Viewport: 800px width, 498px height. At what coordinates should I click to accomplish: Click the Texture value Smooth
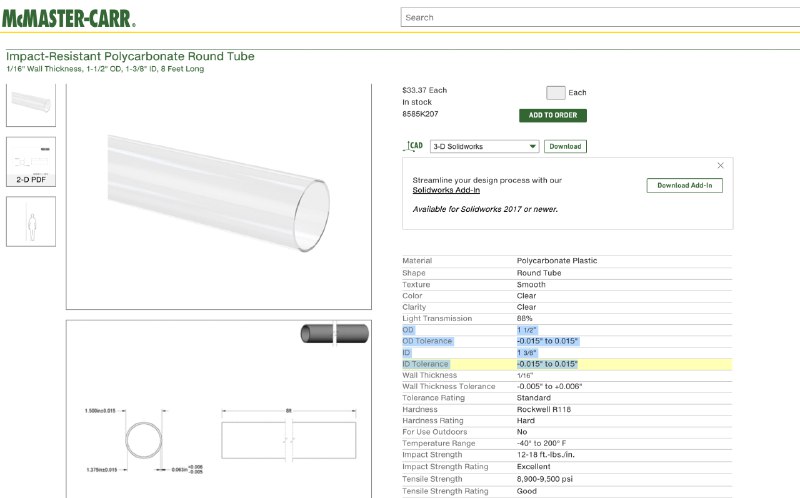point(531,285)
